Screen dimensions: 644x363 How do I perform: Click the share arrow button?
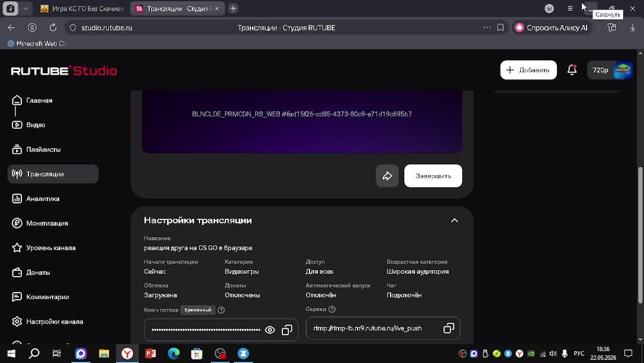pyautogui.click(x=387, y=176)
